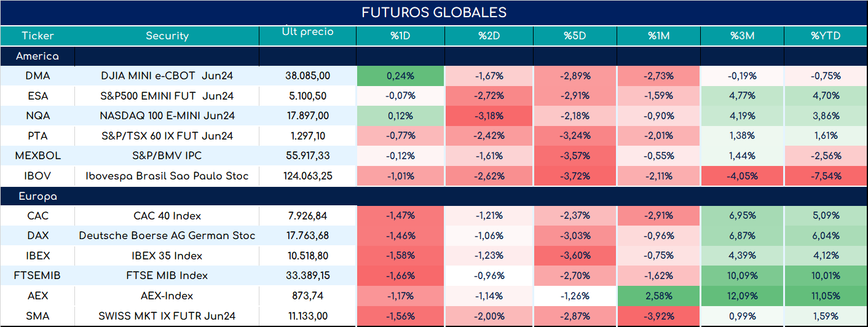Click the IBOV %YTD value -7,54%
The height and width of the screenshot is (327, 868).
click(x=826, y=176)
